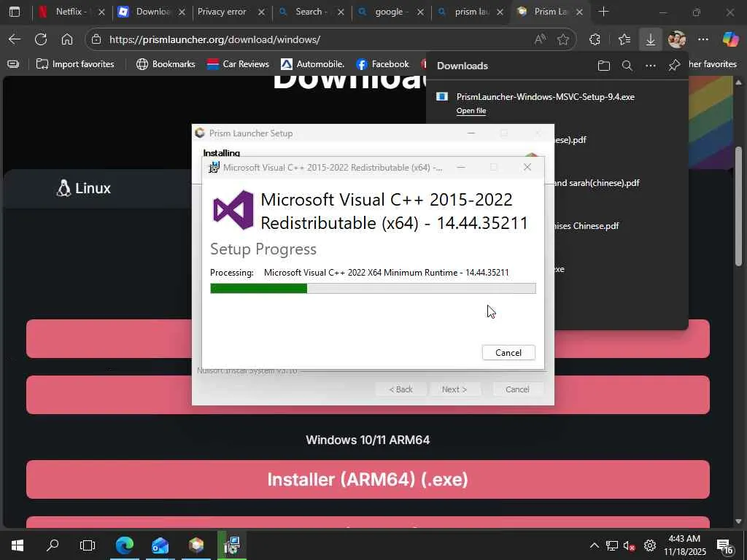The height and width of the screenshot is (560, 747).
Task: Open file link for PrismLauncher setup download
Action: pyautogui.click(x=471, y=111)
